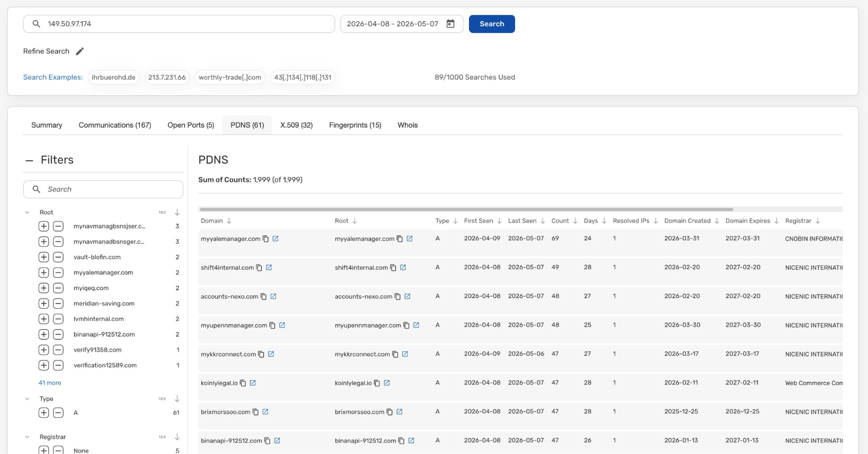This screenshot has height=454, width=868.
Task: Include lvmhinternal.com in filters
Action: pos(44,319)
